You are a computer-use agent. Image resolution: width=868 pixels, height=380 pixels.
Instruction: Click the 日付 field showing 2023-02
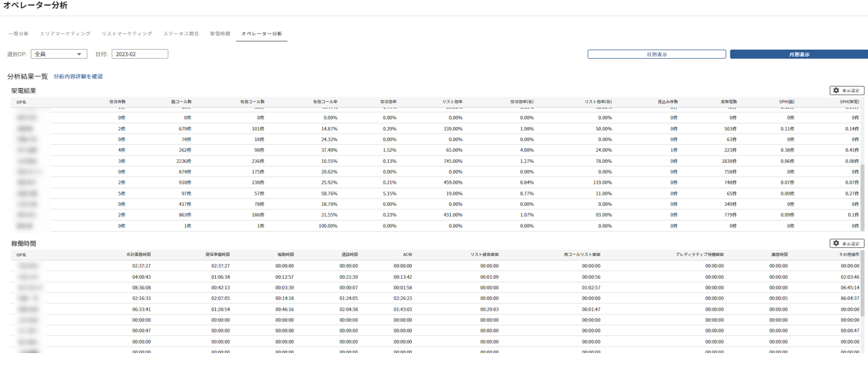[x=139, y=54]
